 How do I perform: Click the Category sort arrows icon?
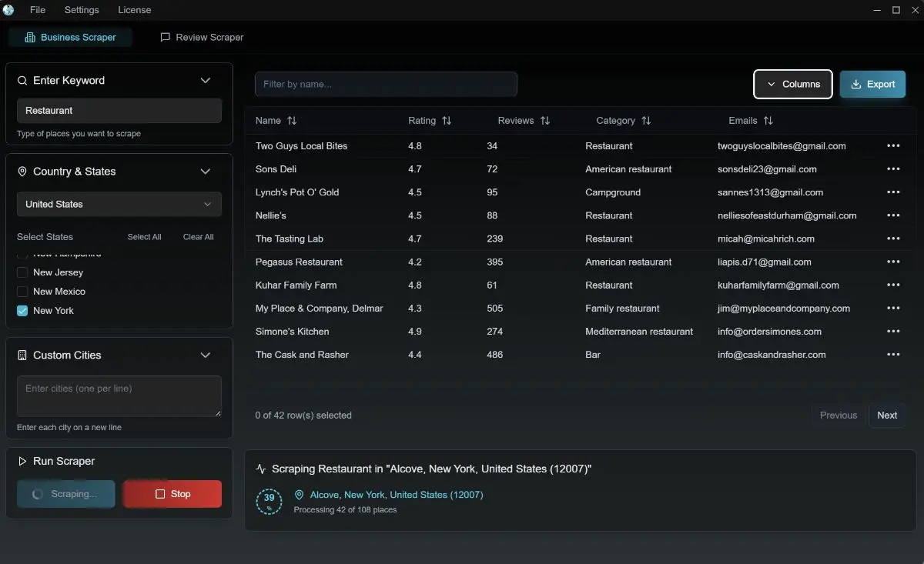(646, 121)
